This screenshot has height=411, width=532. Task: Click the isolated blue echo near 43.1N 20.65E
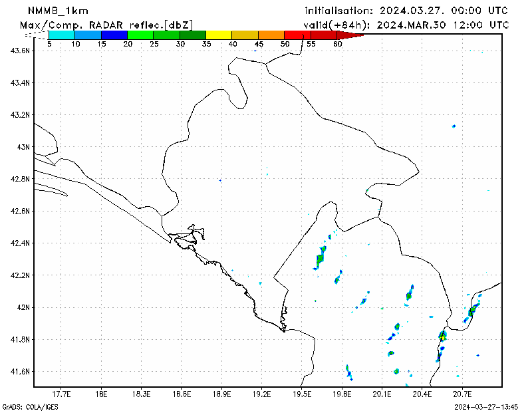(x=454, y=126)
